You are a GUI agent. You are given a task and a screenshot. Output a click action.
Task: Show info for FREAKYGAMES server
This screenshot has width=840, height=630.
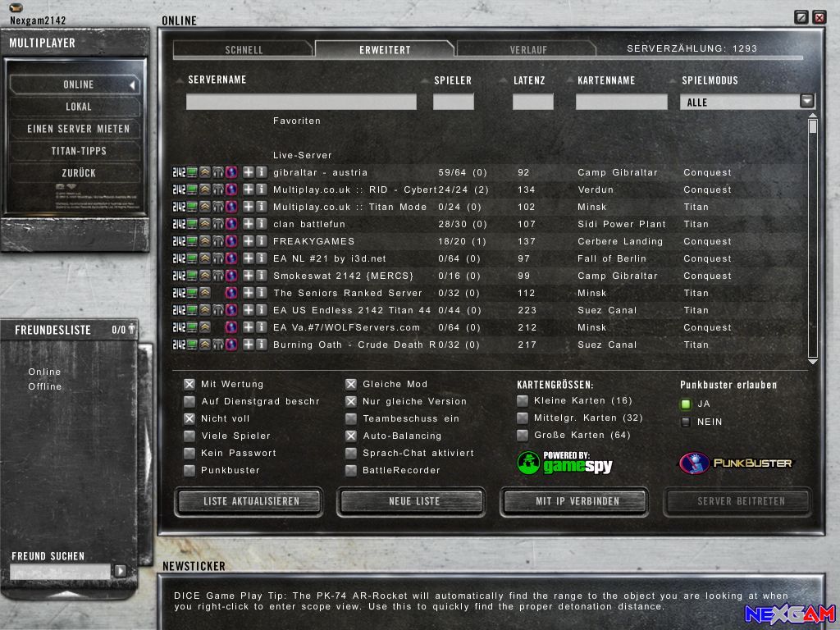pyautogui.click(x=262, y=241)
